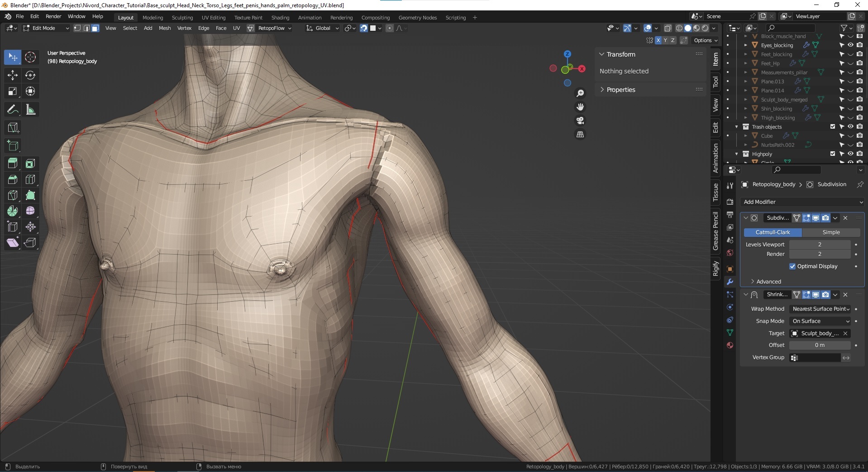Switch to UV Editing workspace tab
This screenshot has width=868, height=472.
pos(214,18)
